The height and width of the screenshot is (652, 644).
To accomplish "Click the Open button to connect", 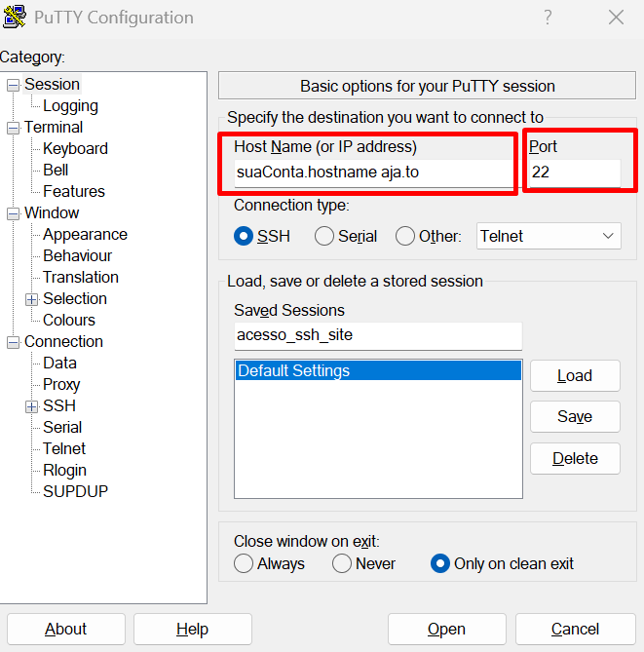I will [x=446, y=630].
